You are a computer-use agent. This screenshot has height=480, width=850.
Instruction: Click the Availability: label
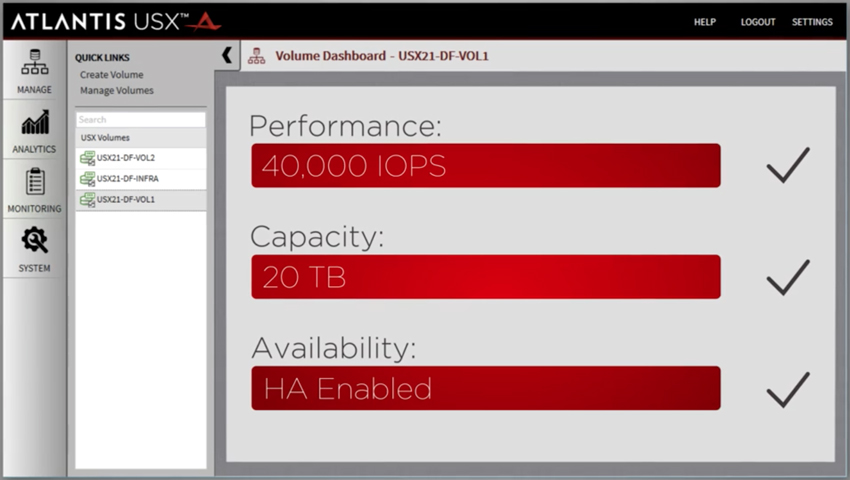click(x=334, y=348)
